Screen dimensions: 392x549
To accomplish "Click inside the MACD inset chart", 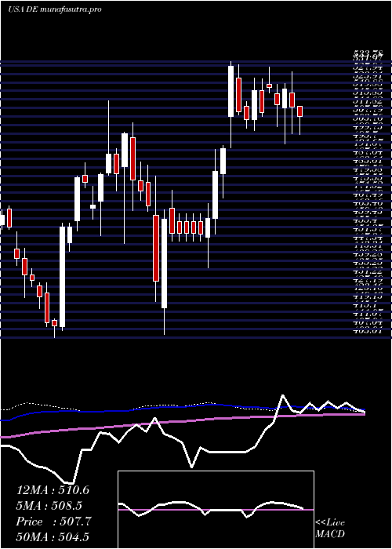I will tap(216, 510).
